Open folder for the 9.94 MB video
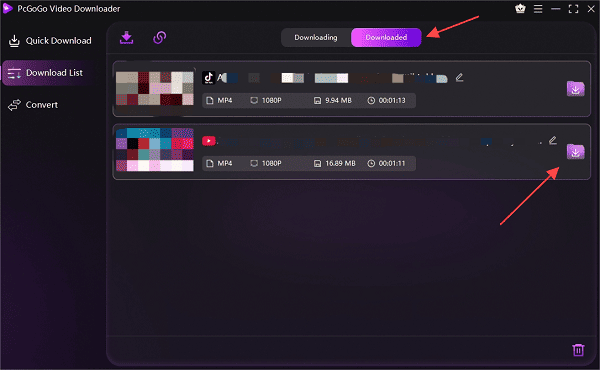 576,89
